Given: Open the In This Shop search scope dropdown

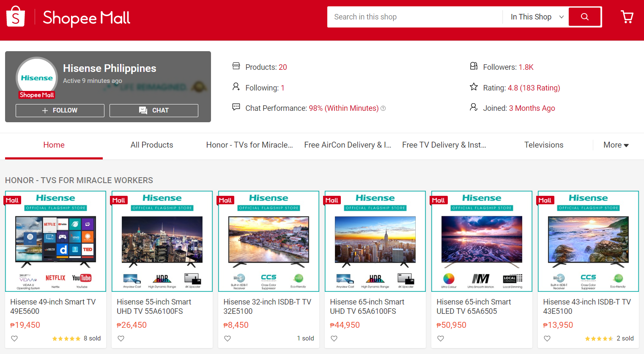Looking at the screenshot, I should pos(537,17).
